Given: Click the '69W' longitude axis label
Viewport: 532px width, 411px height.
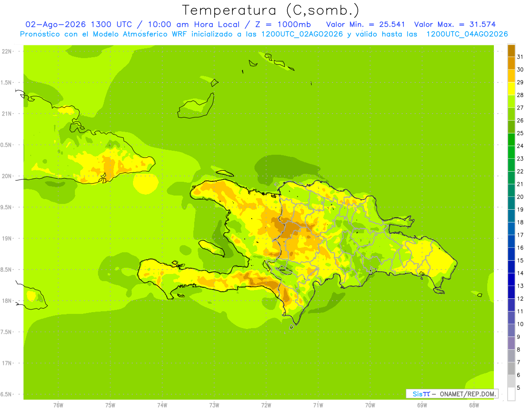Looking at the screenshot, I should [x=422, y=405].
